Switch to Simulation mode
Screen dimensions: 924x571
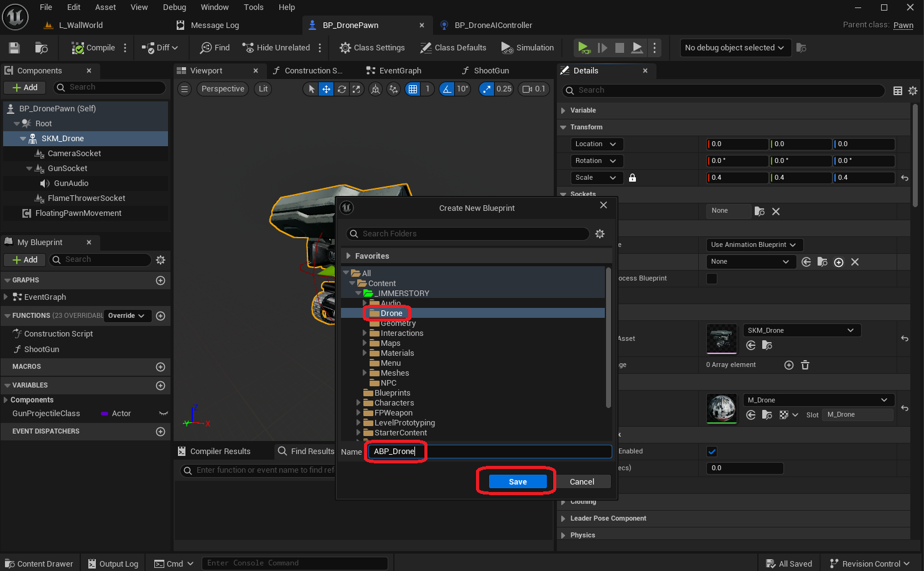[527, 48]
